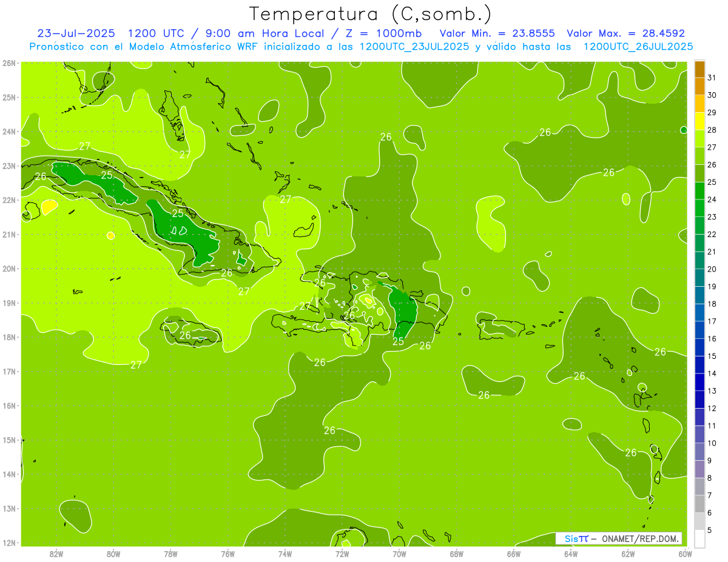Click legend value '30' on colorbar

[x=712, y=95]
